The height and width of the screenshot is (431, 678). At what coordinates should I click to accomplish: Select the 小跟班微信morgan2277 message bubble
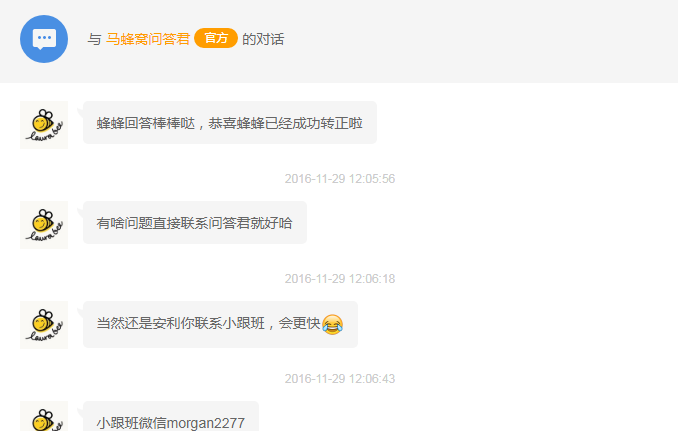171,416
